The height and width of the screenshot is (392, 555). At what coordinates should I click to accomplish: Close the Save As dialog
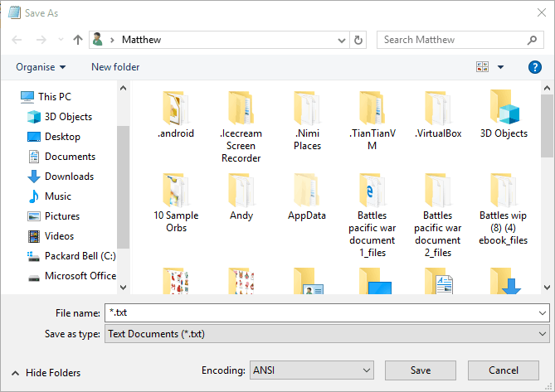click(542, 12)
